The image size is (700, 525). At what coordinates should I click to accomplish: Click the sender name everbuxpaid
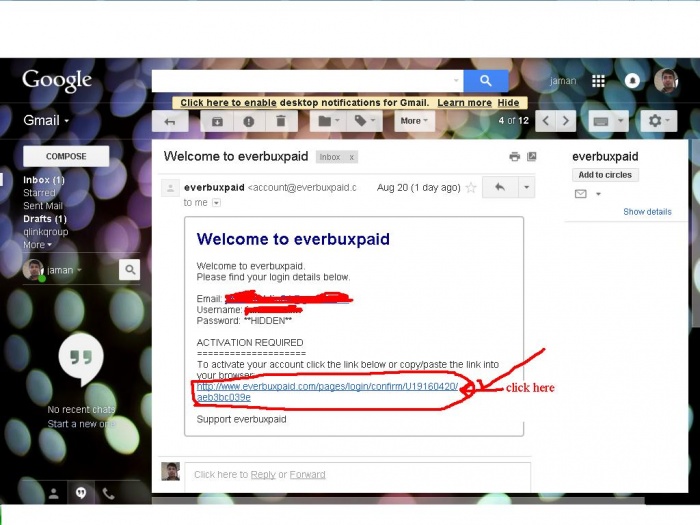(x=214, y=188)
